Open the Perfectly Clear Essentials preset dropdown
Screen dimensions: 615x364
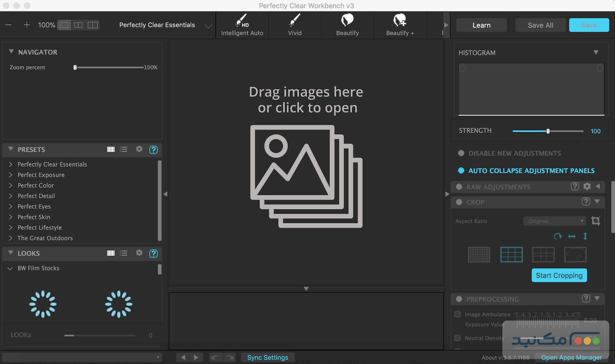pyautogui.click(x=208, y=26)
